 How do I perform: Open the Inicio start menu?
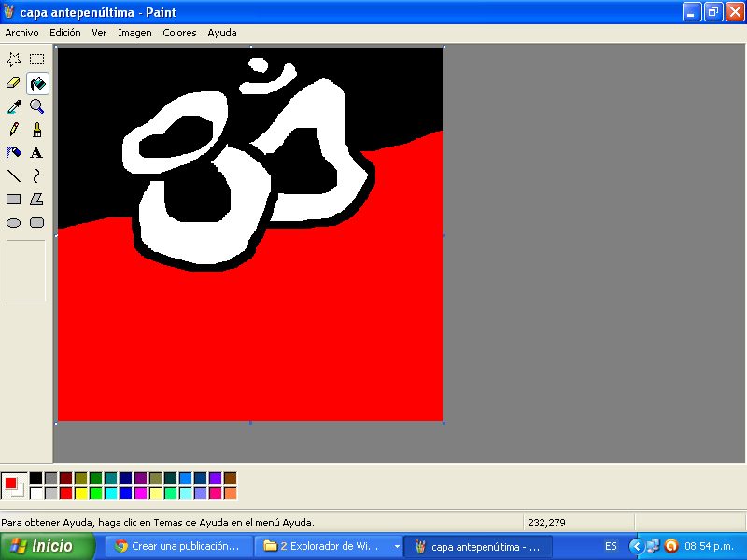48,546
